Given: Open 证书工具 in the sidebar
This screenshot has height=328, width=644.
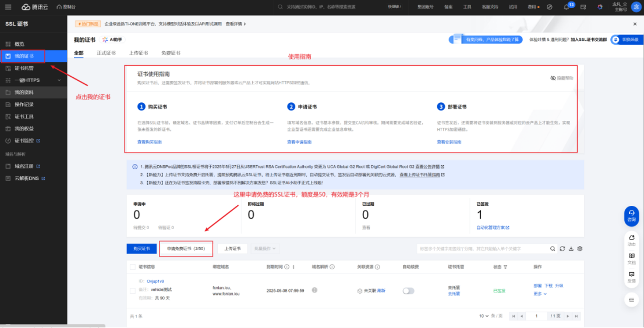Looking at the screenshot, I should point(34,116).
